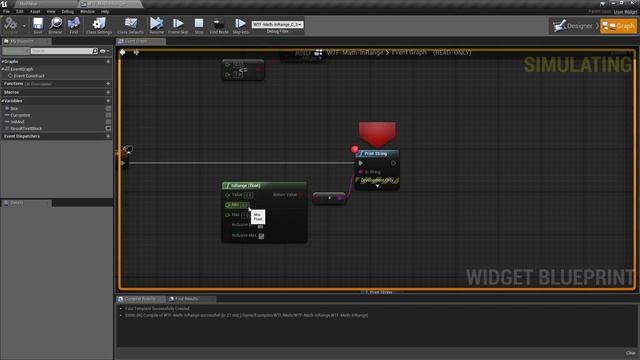Viewport: 640px width, 360px height.
Task: Open Class Settings from the toolbar
Action: coord(99,25)
